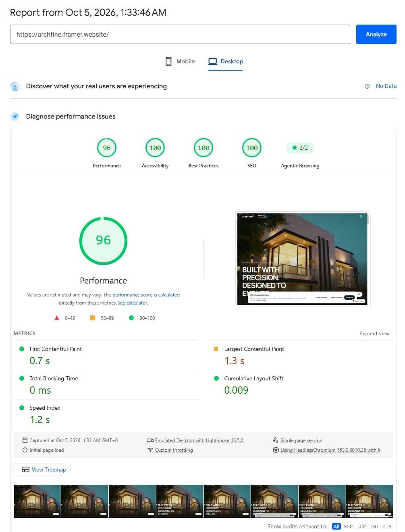Filter audits by FCP
The width and height of the screenshot is (405, 532).
tap(348, 526)
